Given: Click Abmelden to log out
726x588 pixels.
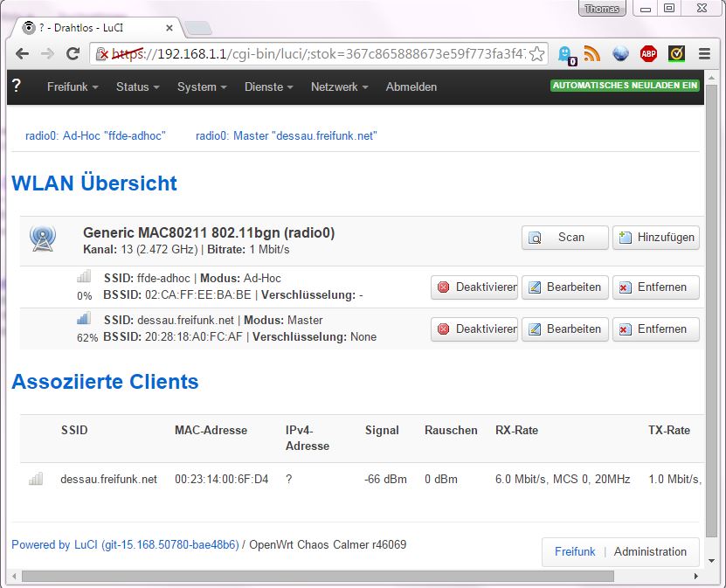Looking at the screenshot, I should point(411,86).
